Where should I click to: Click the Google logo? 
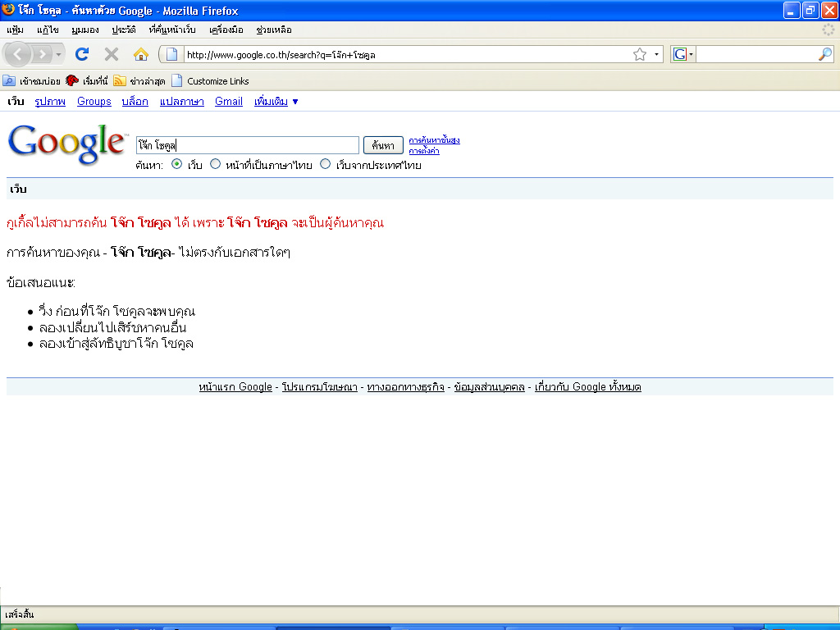coord(67,144)
